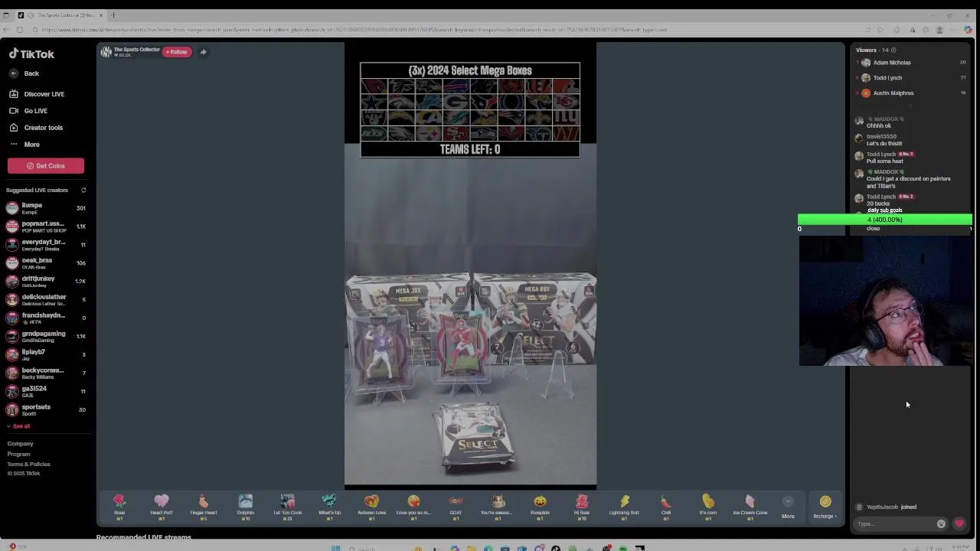Open ilumpe suggested live stream
This screenshot has height=551, width=980.
coord(46,208)
